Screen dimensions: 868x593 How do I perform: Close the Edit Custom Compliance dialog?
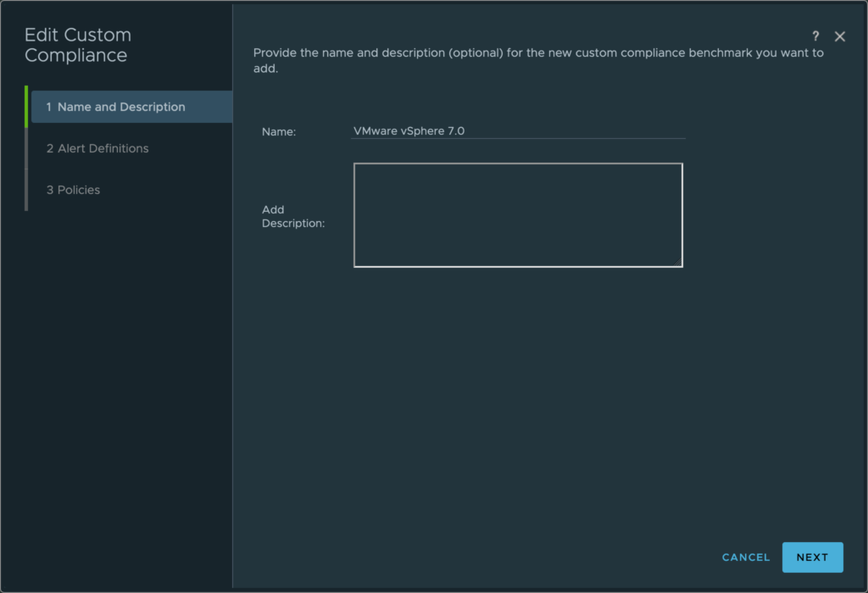click(x=840, y=36)
